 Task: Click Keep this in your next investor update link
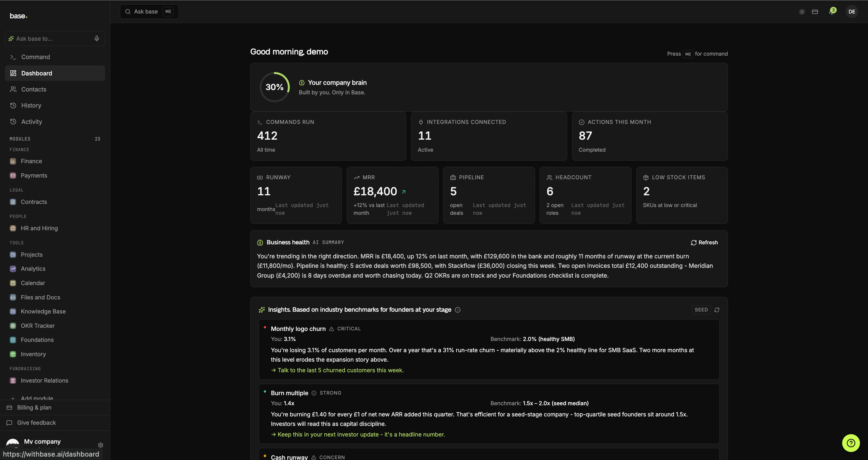pyautogui.click(x=358, y=434)
